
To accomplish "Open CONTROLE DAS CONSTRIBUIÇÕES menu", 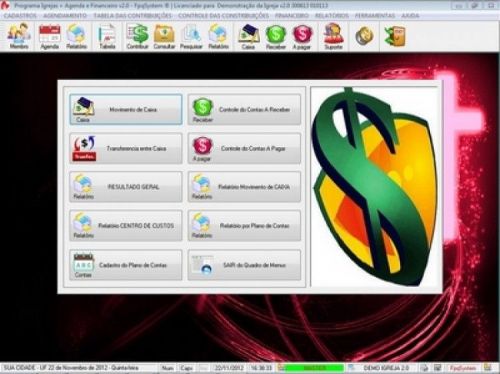I will (223, 16).
